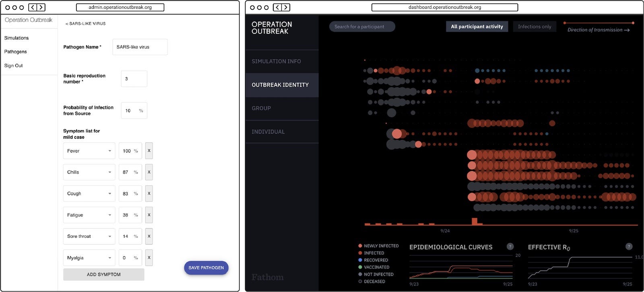Viewport: 644px width, 292px height.
Task: Click the Recovered legend dot
Action: pos(360,260)
